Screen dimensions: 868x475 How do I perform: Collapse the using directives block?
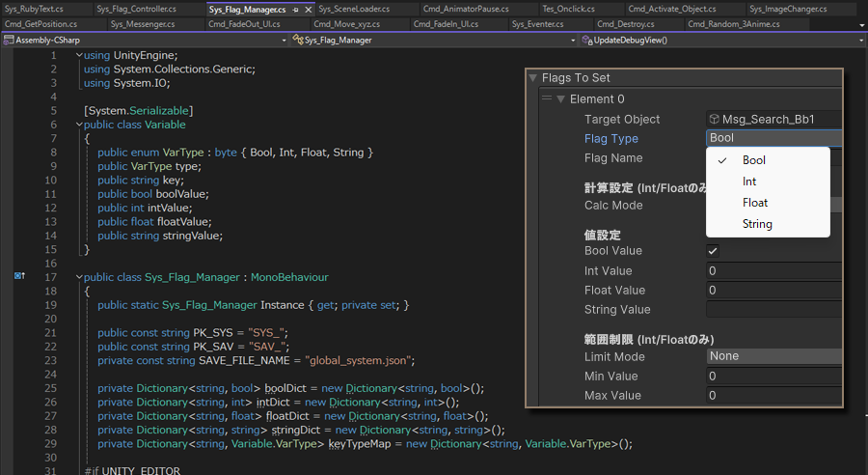[80, 56]
